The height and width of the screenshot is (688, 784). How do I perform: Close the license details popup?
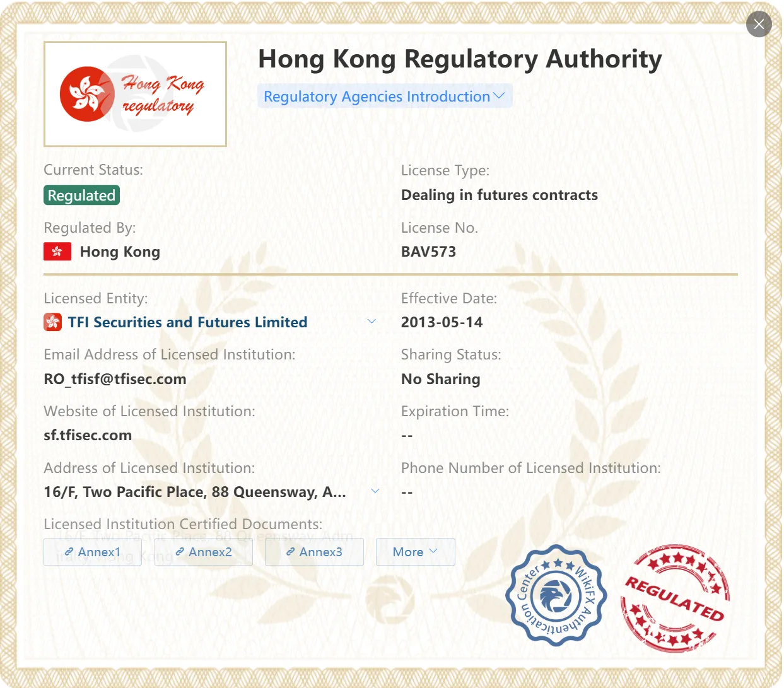coord(759,25)
